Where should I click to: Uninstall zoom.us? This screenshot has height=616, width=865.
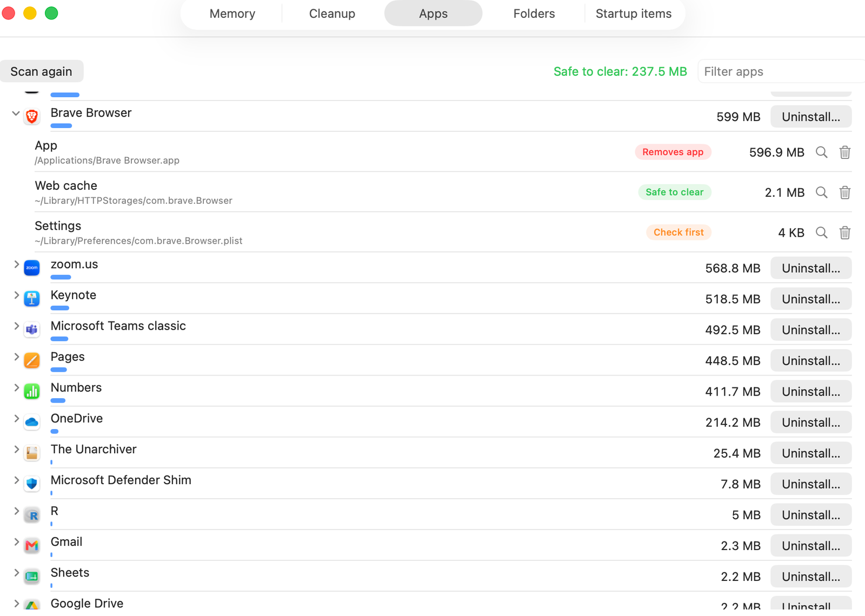(811, 268)
